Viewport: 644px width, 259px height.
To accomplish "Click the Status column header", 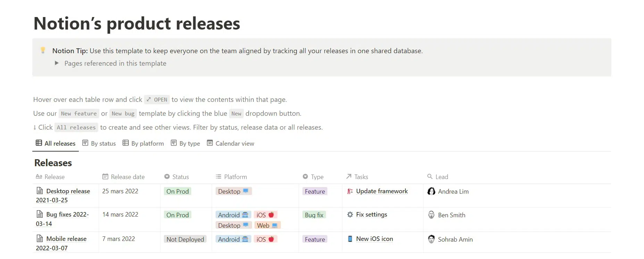I will pos(177,177).
